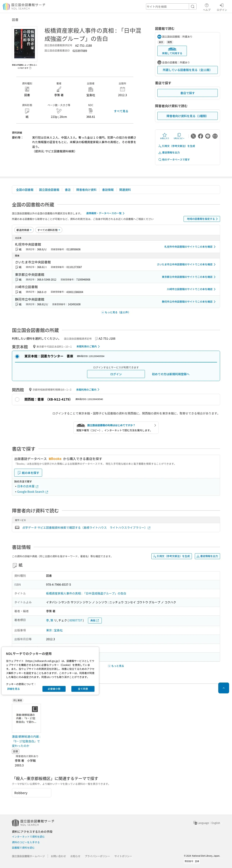
Task: Click 地域の図書館を設定する button
Action: coord(202,219)
